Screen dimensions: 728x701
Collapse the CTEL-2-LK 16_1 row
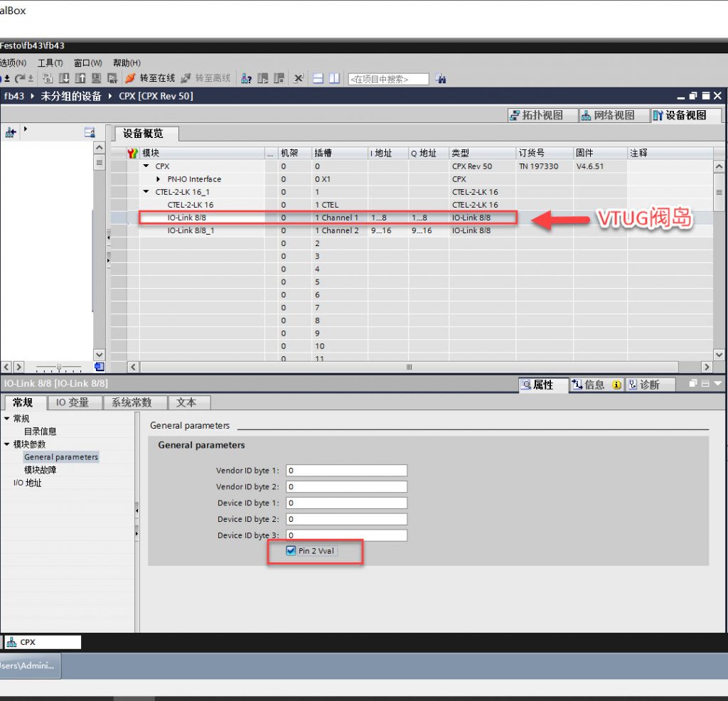pyautogui.click(x=146, y=191)
